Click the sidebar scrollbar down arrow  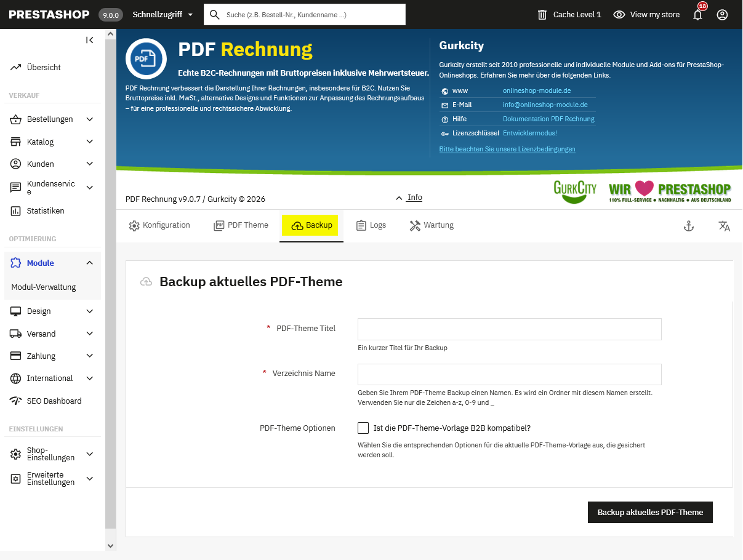111,545
